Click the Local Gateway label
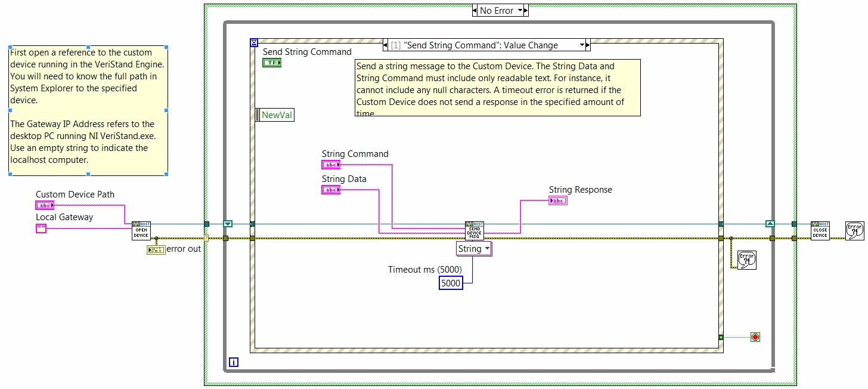Viewport: 868px width, 389px height. tap(64, 217)
